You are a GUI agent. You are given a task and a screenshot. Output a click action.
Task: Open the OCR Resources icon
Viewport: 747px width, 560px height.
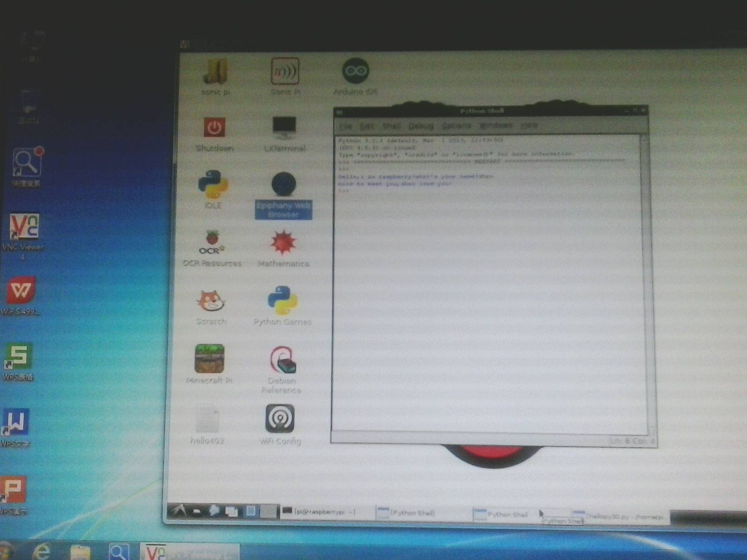click(x=212, y=243)
